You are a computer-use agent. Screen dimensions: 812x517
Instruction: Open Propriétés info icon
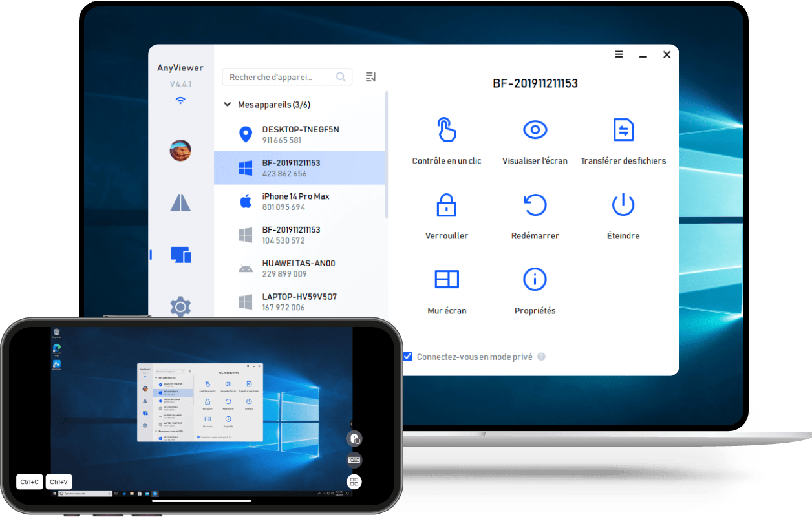(x=535, y=279)
